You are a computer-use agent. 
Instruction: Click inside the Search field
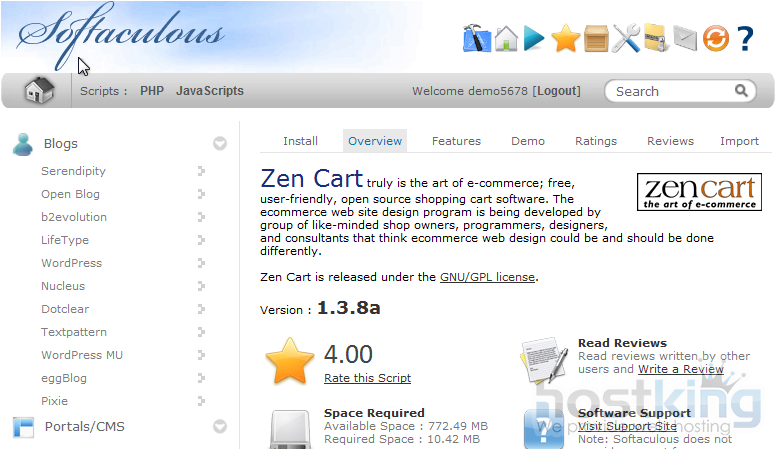[x=672, y=91]
